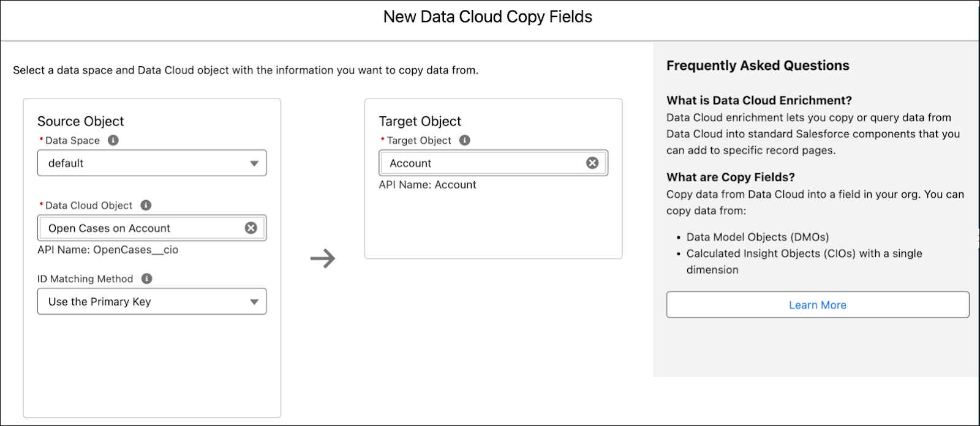This screenshot has height=426, width=980.
Task: Click the Data Space info icon
Action: (113, 140)
